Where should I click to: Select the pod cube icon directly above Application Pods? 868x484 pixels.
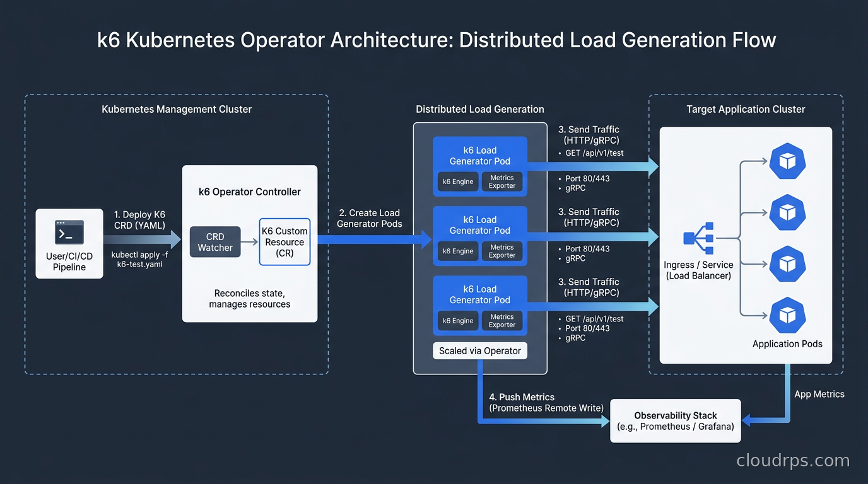[x=787, y=315]
